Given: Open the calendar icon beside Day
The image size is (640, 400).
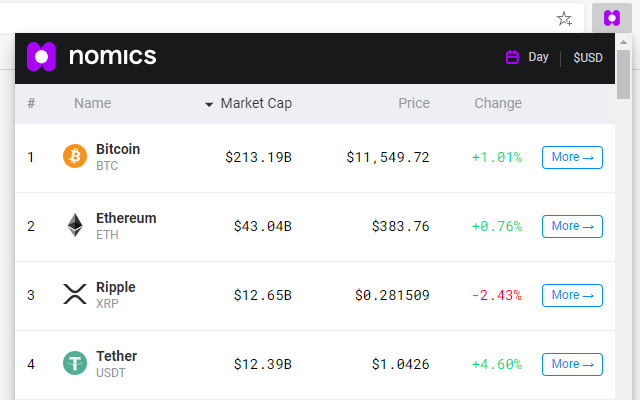Looking at the screenshot, I should pos(512,57).
